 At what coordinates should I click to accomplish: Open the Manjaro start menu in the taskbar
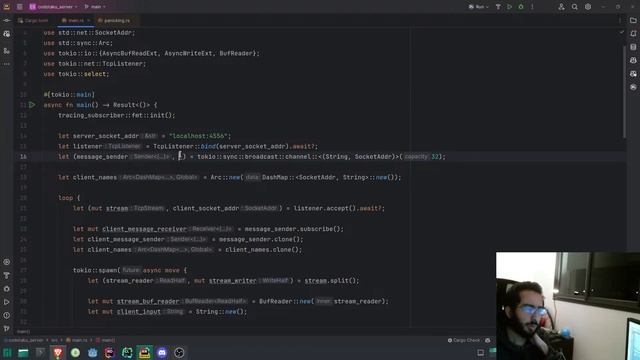pyautogui.click(x=7, y=353)
